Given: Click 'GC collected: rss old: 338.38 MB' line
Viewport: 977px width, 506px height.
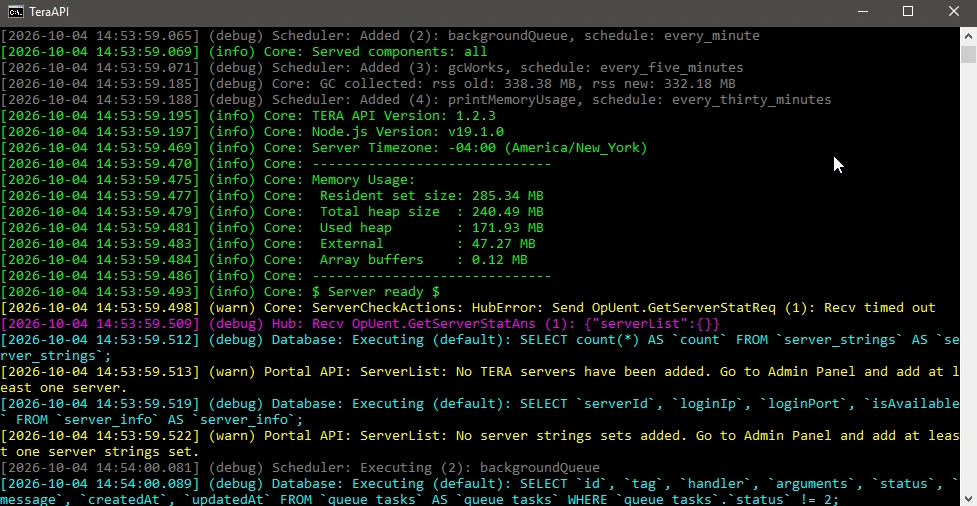Looking at the screenshot, I should click(x=368, y=84).
